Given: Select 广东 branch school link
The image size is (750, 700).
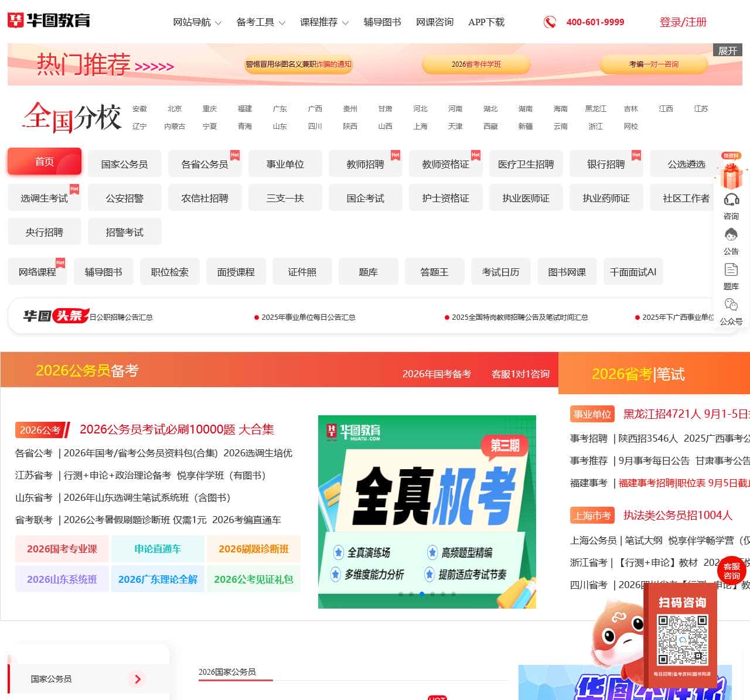Looking at the screenshot, I should pyautogui.click(x=279, y=109).
